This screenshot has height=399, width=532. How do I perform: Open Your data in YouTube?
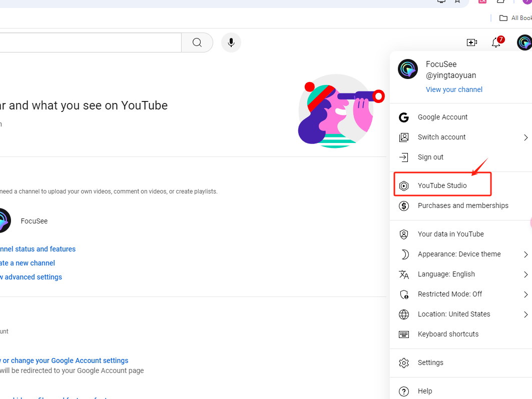point(450,234)
